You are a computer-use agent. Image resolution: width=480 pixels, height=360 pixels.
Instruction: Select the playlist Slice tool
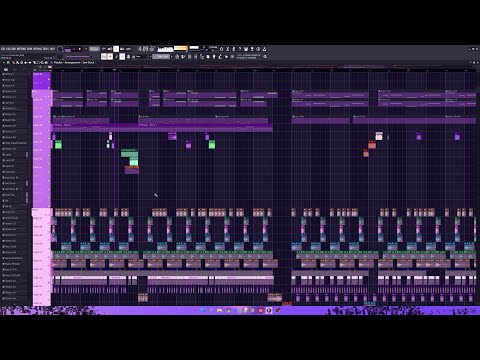pyautogui.click(x=34, y=62)
